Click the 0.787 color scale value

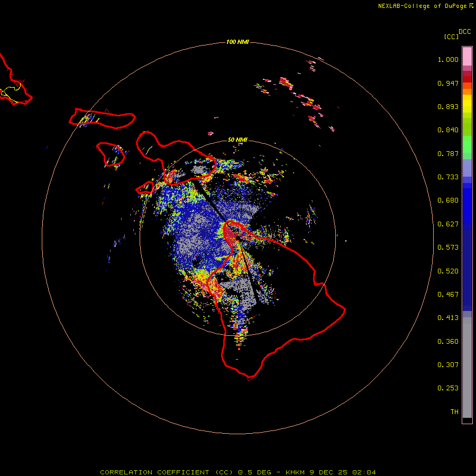448,153
